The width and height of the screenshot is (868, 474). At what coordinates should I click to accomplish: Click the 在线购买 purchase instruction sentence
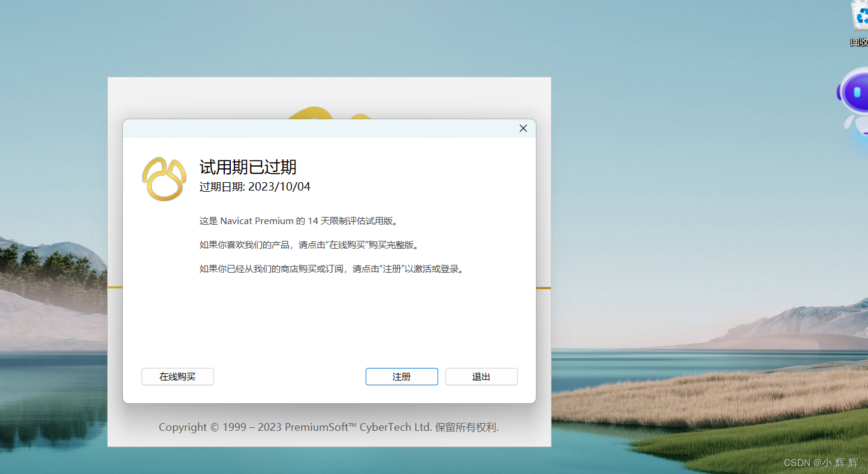309,245
